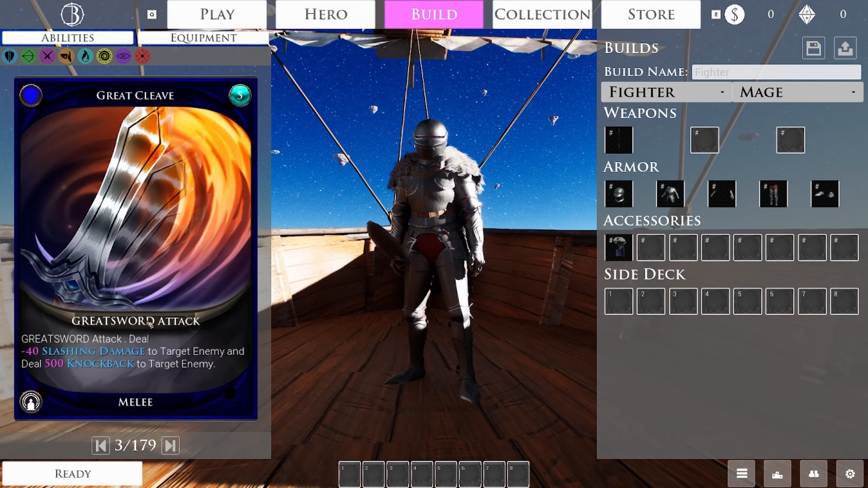The height and width of the screenshot is (488, 868).
Task: Open the hamburger menu icon
Action: click(x=741, y=474)
